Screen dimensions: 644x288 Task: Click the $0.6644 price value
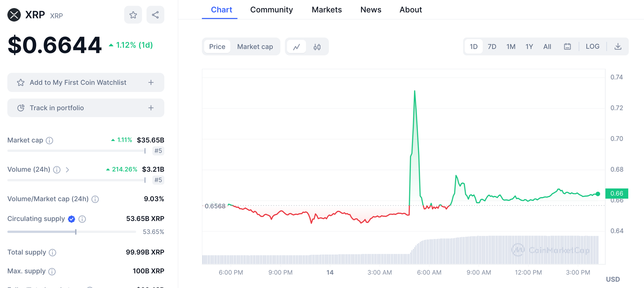tap(54, 45)
